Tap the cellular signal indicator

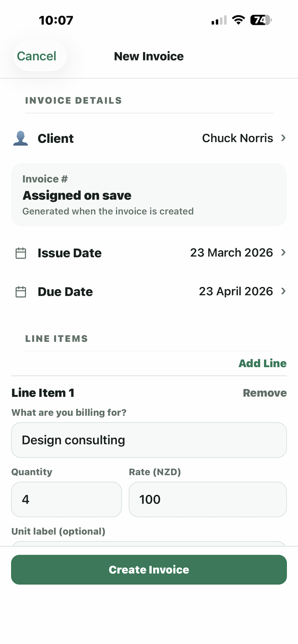pyautogui.click(x=218, y=20)
